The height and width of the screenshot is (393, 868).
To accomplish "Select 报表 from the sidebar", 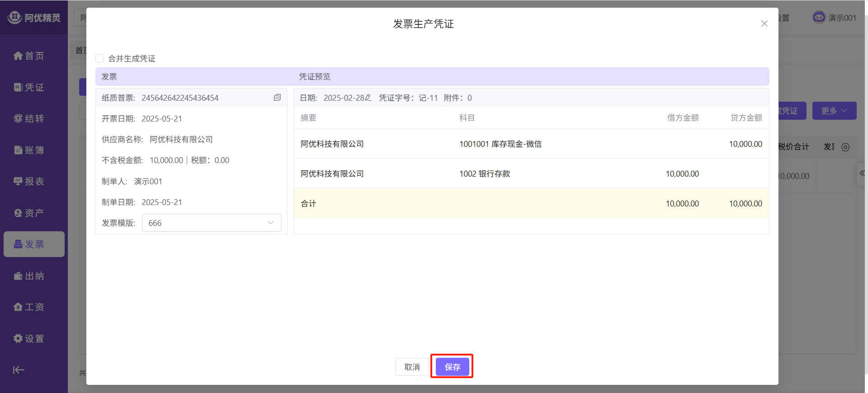I will click(x=29, y=181).
